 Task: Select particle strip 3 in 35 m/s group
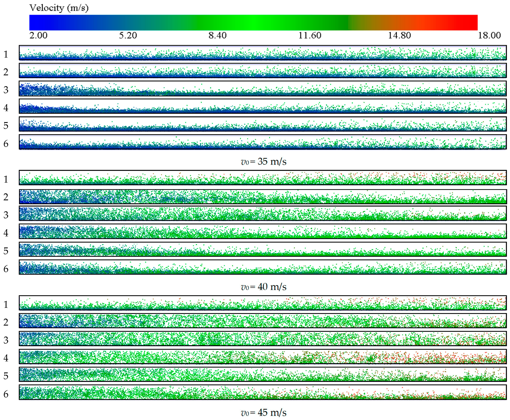click(263, 89)
